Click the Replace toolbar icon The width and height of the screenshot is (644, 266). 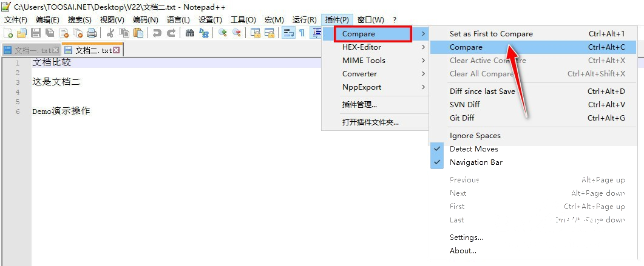(204, 33)
